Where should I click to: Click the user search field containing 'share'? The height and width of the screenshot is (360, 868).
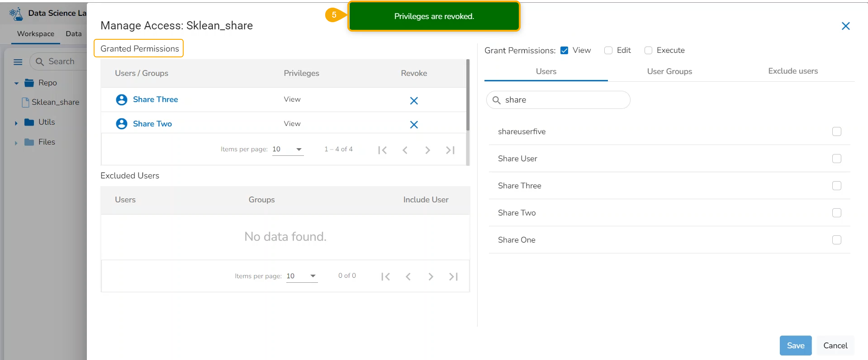pyautogui.click(x=561, y=100)
